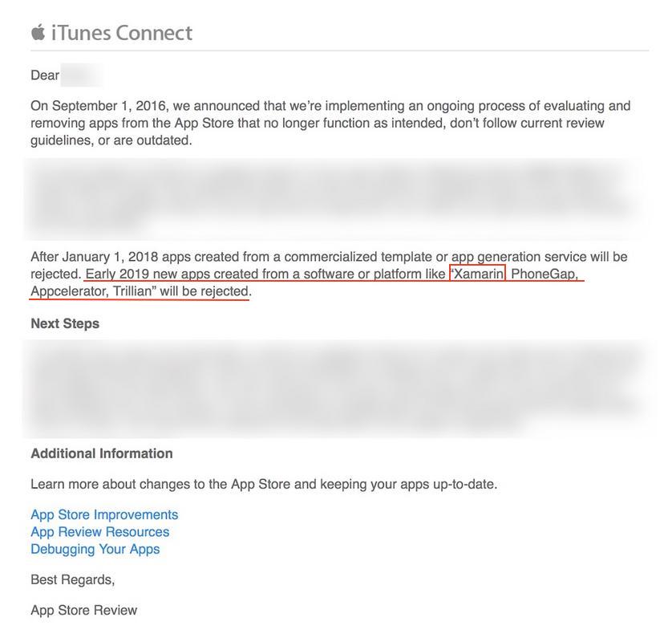
Task: Click the word Appcelerator
Action: coord(69,291)
